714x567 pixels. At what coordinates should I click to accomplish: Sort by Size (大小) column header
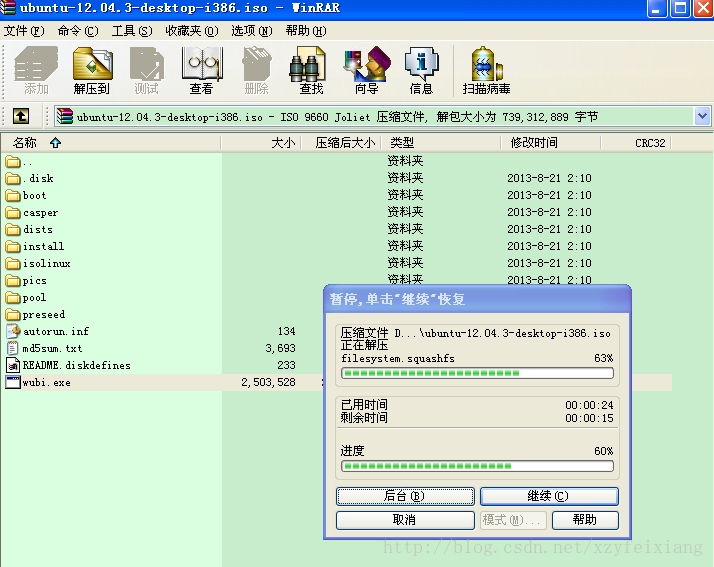coord(261,143)
